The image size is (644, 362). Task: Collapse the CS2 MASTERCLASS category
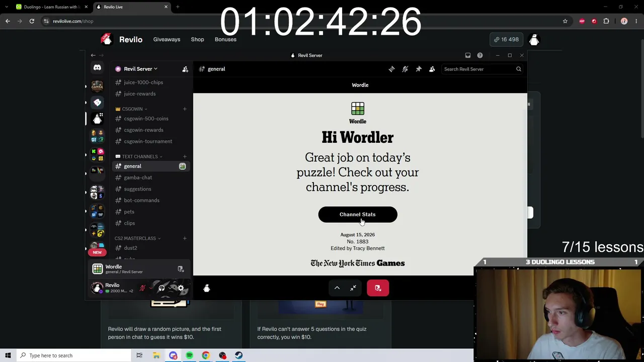tap(137, 238)
